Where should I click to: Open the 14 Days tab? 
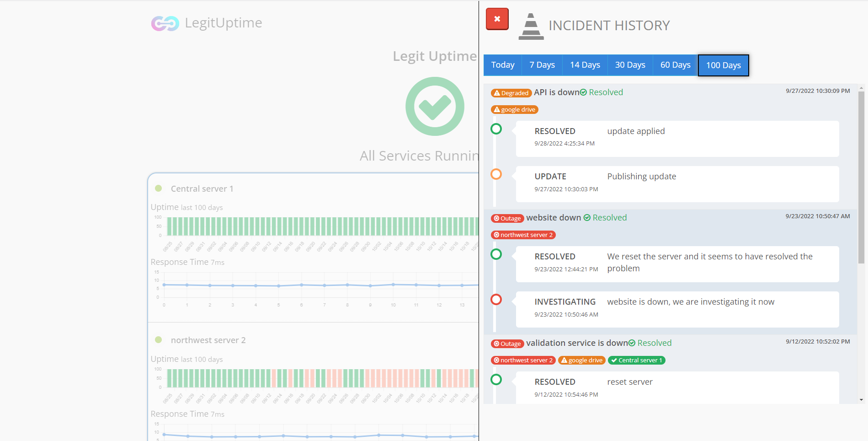(x=585, y=65)
